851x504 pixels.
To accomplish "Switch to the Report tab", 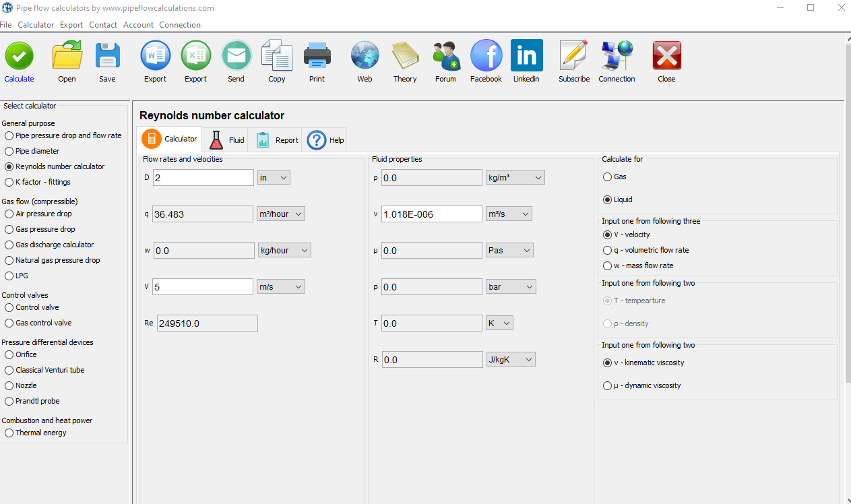I will [276, 140].
